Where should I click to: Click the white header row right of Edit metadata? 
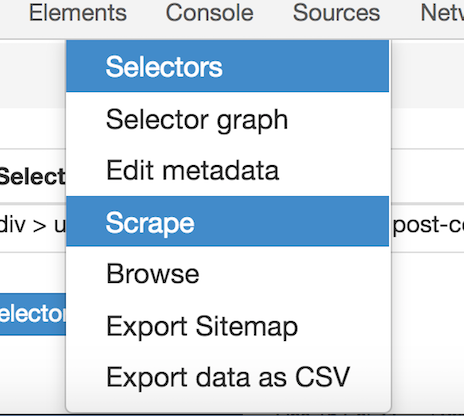[428, 176]
